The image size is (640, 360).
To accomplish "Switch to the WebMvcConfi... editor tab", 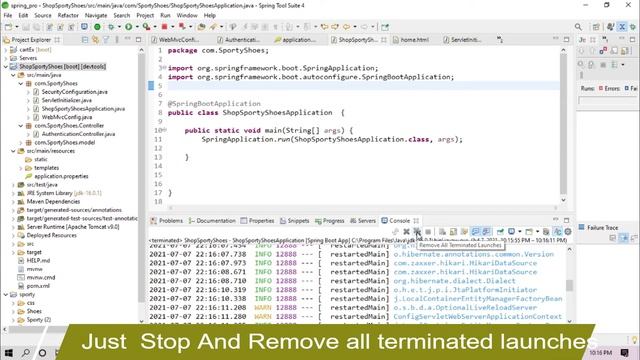I will click(176, 40).
